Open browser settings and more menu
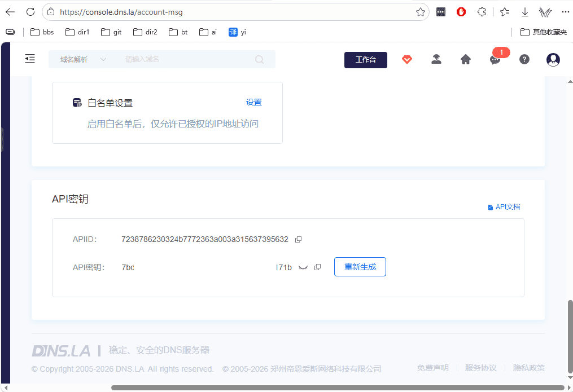 [x=565, y=12]
